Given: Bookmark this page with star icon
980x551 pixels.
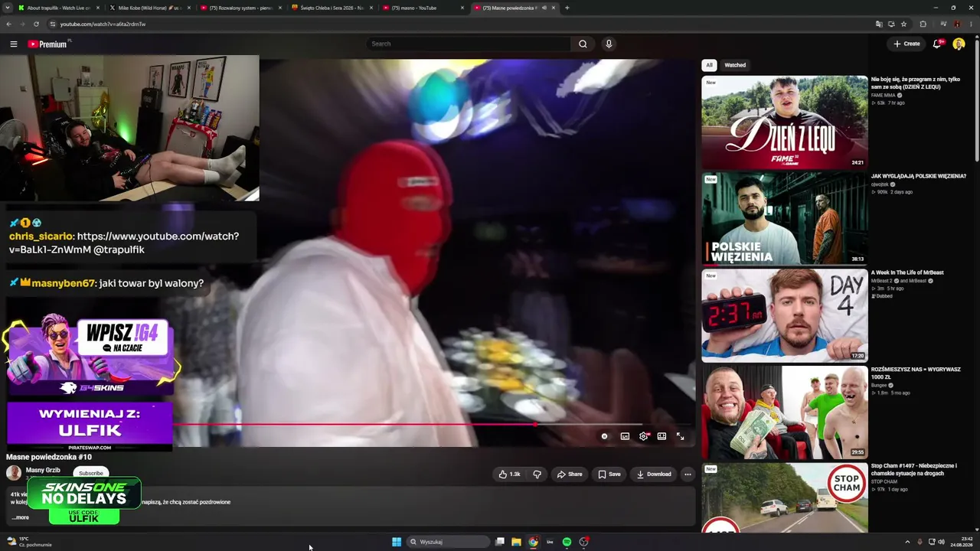Looking at the screenshot, I should point(903,24).
